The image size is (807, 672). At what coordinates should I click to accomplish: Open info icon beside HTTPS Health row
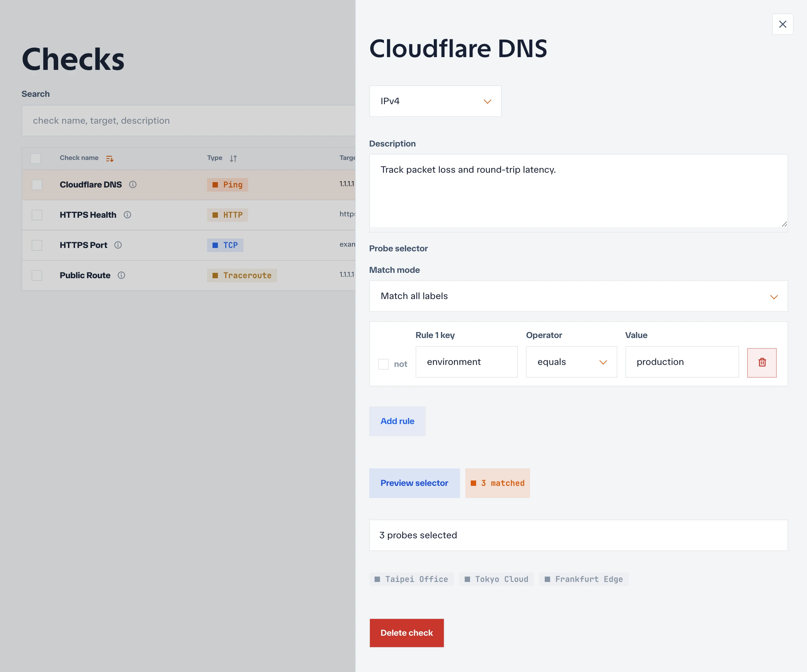click(x=127, y=215)
